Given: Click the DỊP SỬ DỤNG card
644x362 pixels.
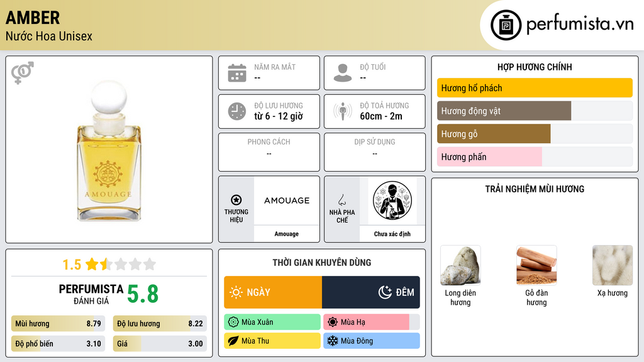Looking at the screenshot, I should 375,152.
